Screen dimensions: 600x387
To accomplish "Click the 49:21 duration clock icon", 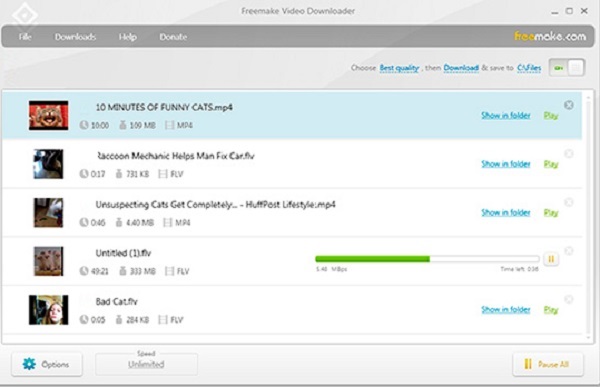I will [x=84, y=271].
